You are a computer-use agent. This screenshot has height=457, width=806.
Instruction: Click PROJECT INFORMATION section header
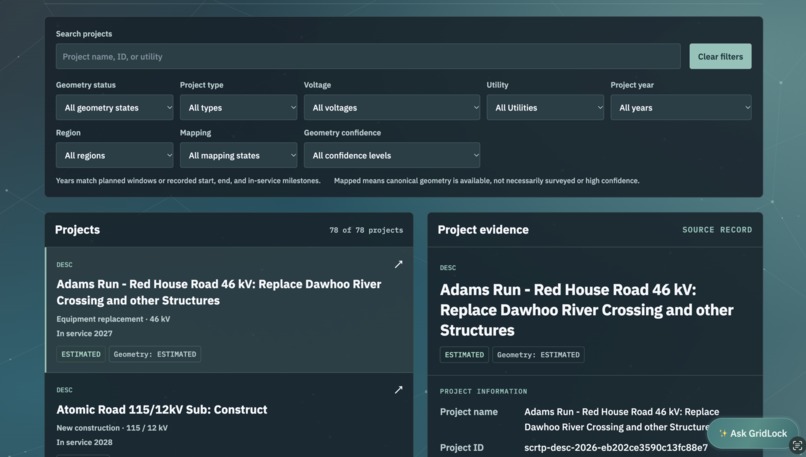[x=483, y=391]
